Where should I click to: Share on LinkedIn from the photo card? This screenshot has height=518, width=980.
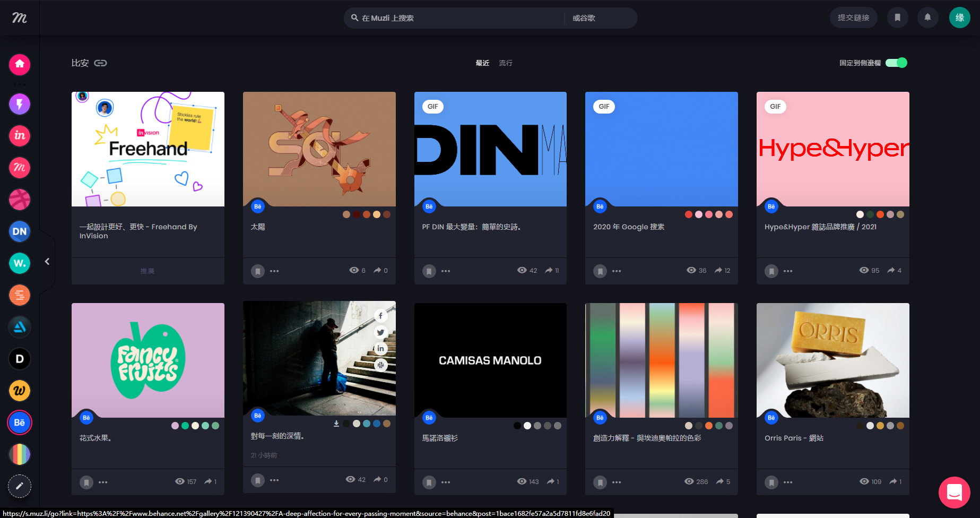coord(380,349)
